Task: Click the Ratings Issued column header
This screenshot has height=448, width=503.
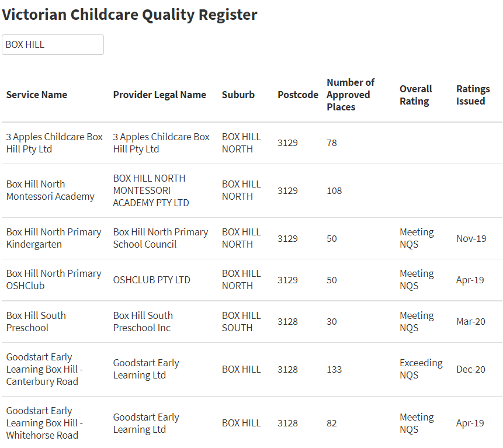Action: tap(473, 95)
